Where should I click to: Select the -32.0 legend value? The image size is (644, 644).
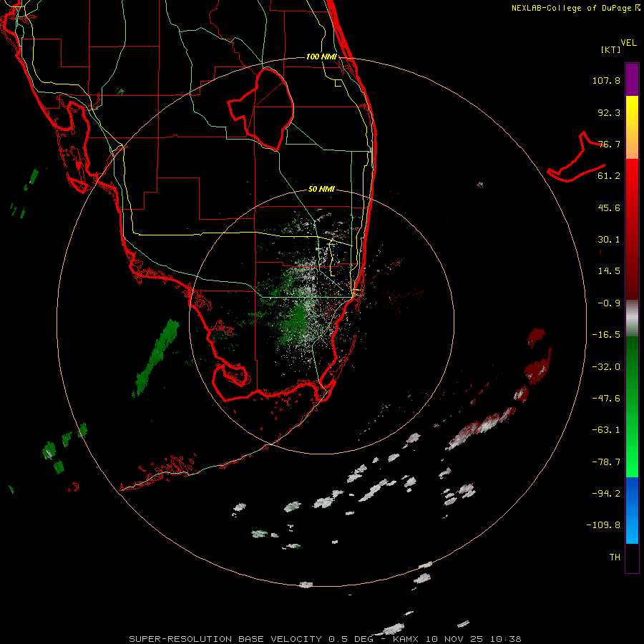(606, 367)
